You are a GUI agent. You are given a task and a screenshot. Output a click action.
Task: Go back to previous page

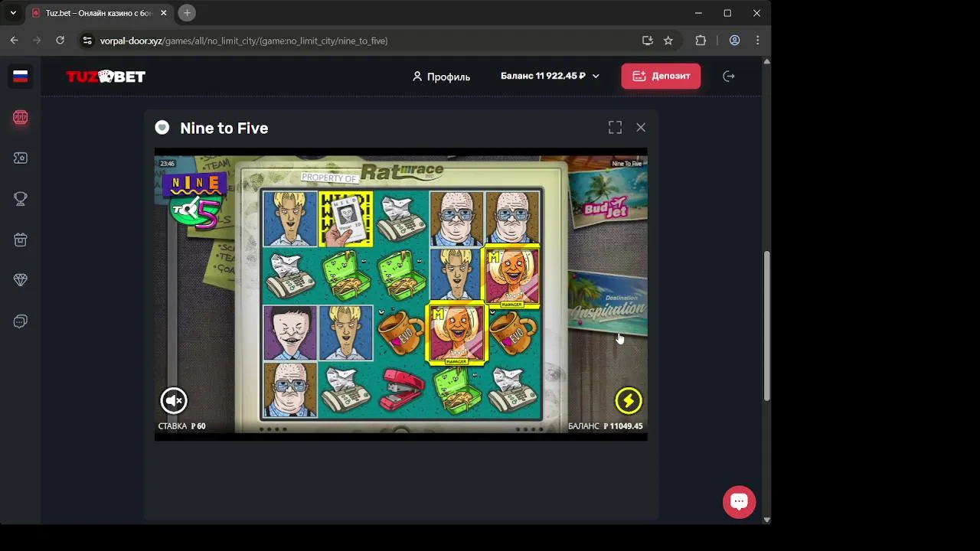(15, 41)
